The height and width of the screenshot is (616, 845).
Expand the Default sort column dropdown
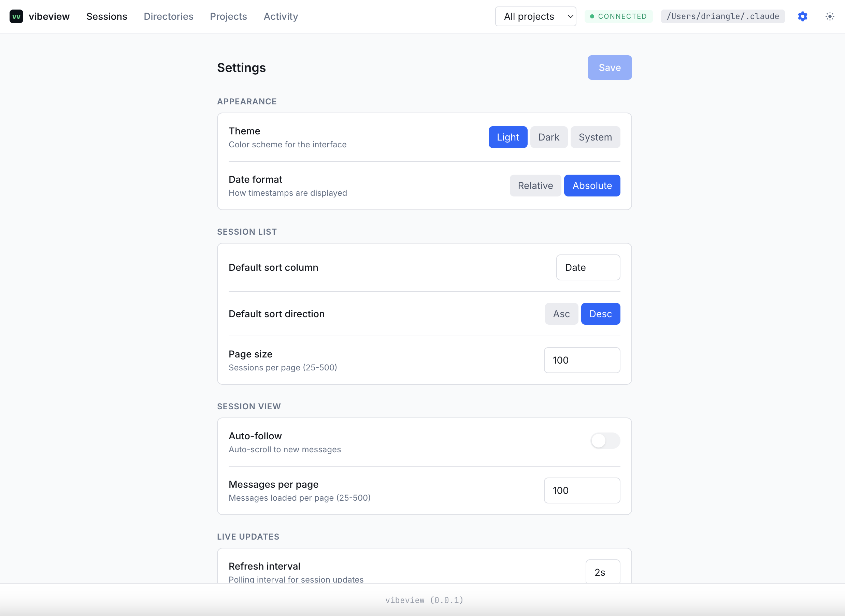click(588, 267)
